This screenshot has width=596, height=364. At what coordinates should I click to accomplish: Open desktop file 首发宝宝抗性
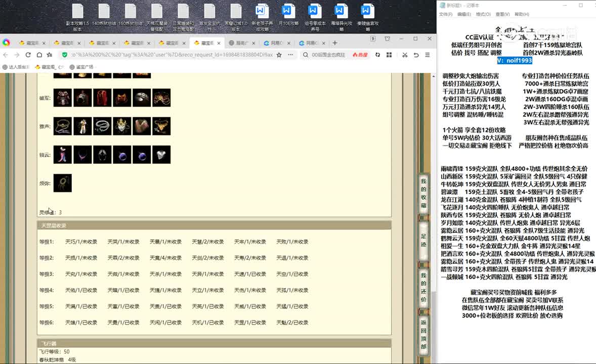[x=209, y=18]
